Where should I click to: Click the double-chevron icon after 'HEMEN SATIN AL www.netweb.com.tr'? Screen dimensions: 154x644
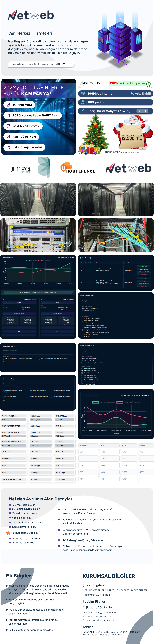click(144, 152)
